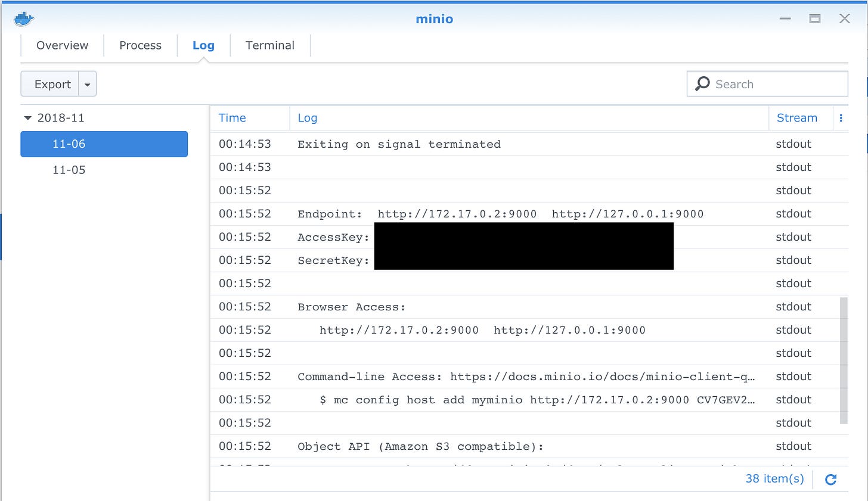Click the '38 item(s)' count

(774, 478)
